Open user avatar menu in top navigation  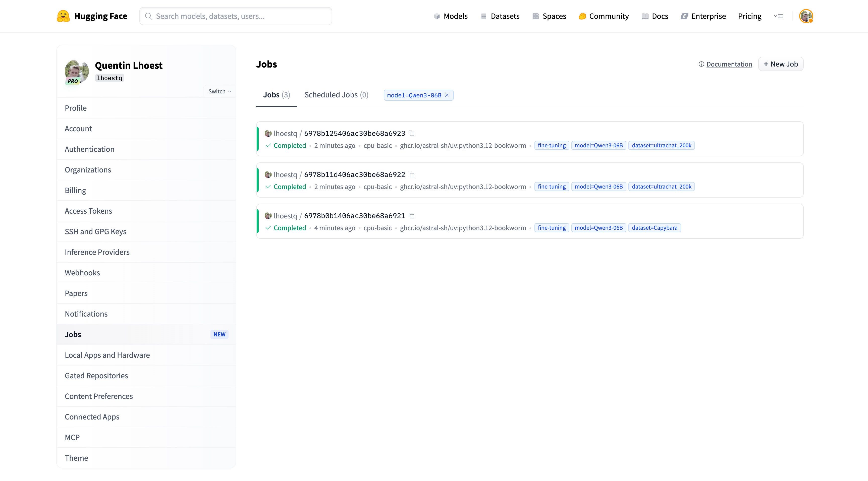pos(806,16)
